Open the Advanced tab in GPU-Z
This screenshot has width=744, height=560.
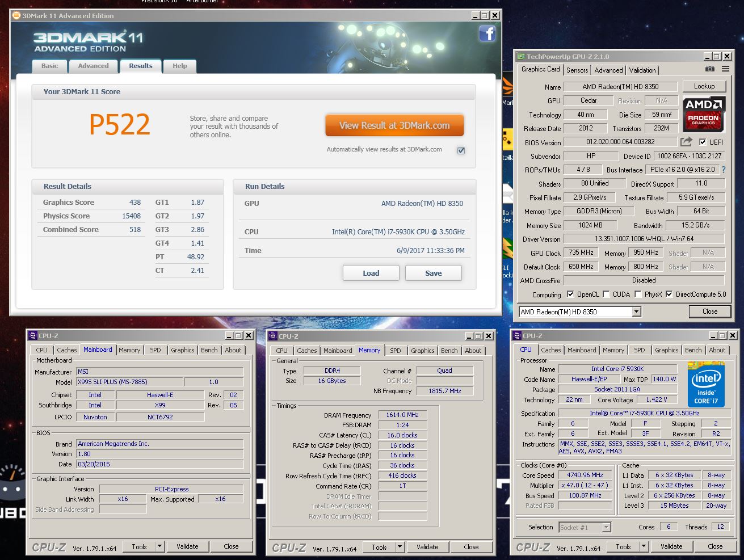tap(608, 70)
